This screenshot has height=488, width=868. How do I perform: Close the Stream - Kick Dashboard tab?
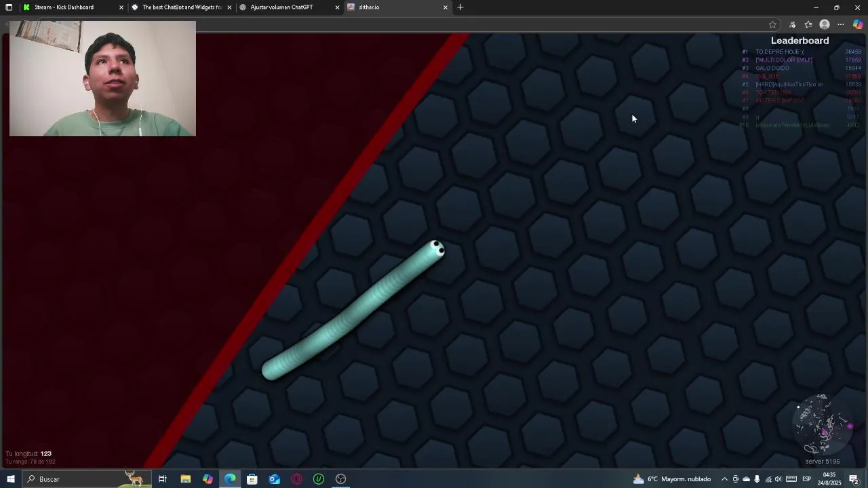(121, 7)
